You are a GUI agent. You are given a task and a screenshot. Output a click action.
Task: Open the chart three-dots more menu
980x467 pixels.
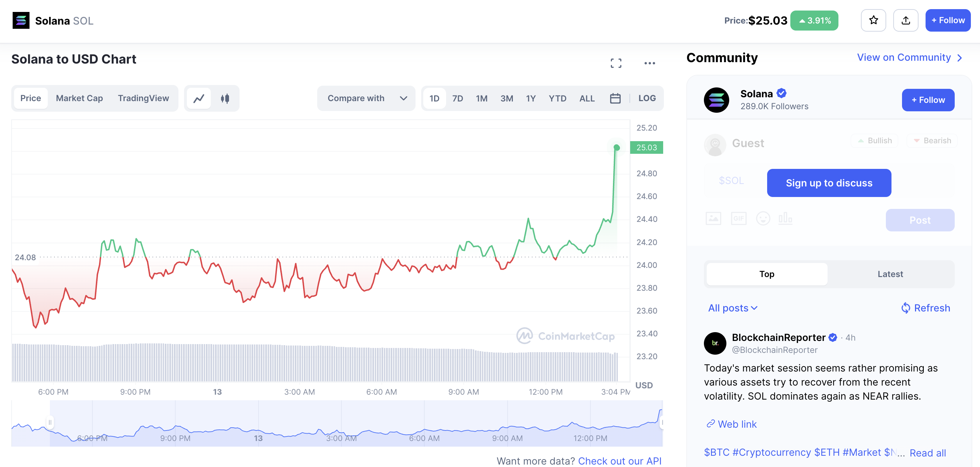(x=649, y=63)
